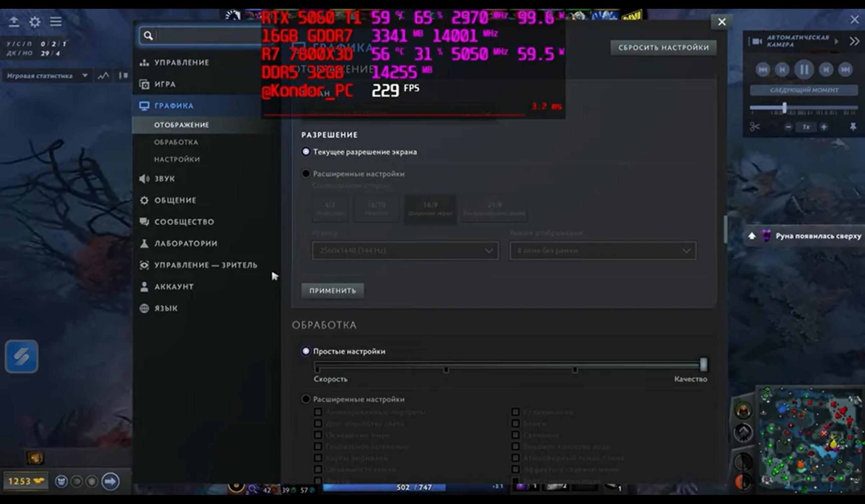Toggle Освещение мира checkbox
Image resolution: width=865 pixels, height=504 pixels.
(318, 435)
